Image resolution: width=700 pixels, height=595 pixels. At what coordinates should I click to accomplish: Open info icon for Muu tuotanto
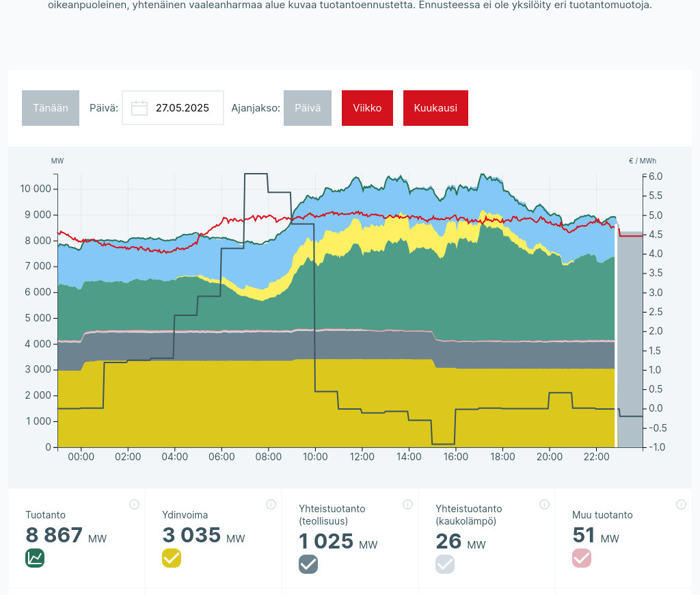[681, 505]
